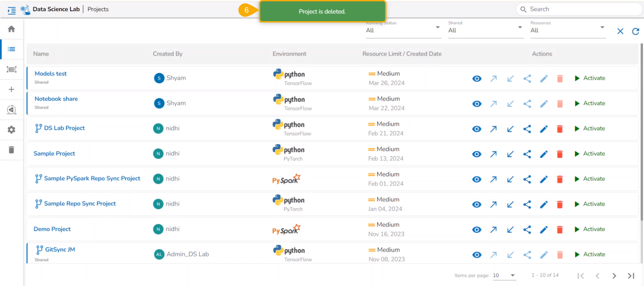Share the Sample PySpark Repo Sync Project
Image resolution: width=644 pixels, height=286 pixels.
pos(527,179)
